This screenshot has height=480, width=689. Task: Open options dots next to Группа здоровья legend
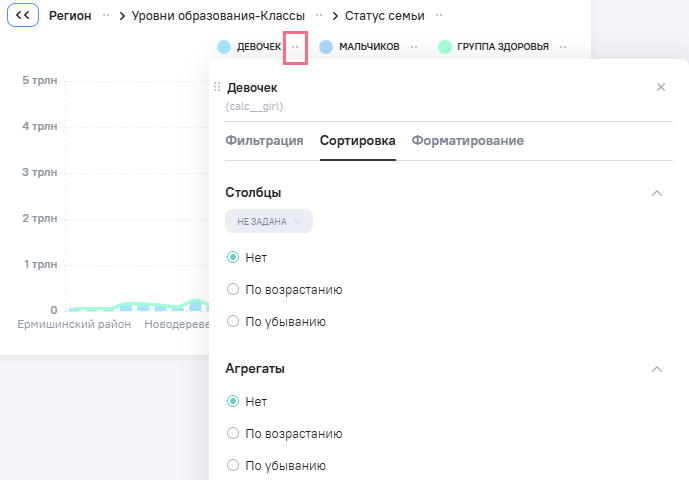(563, 47)
